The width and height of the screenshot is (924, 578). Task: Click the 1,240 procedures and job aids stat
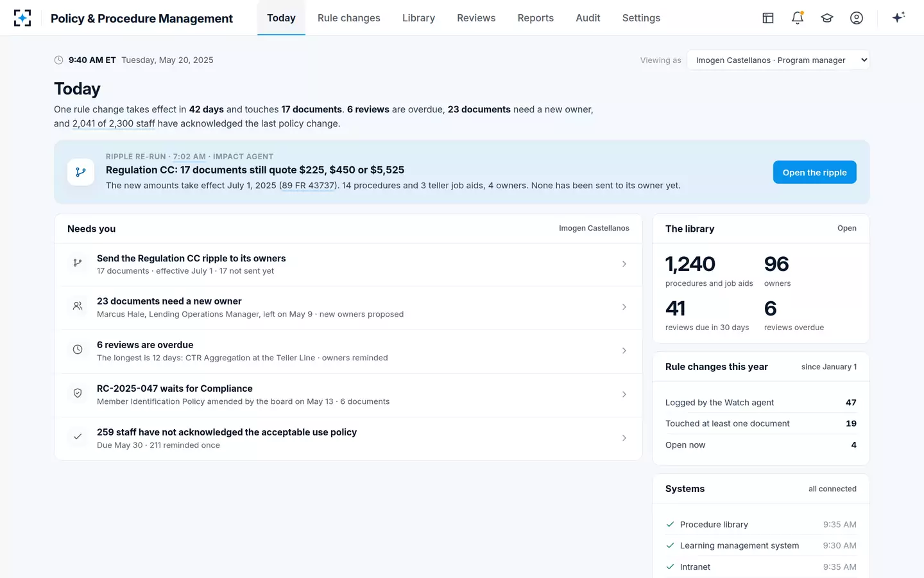coord(709,271)
